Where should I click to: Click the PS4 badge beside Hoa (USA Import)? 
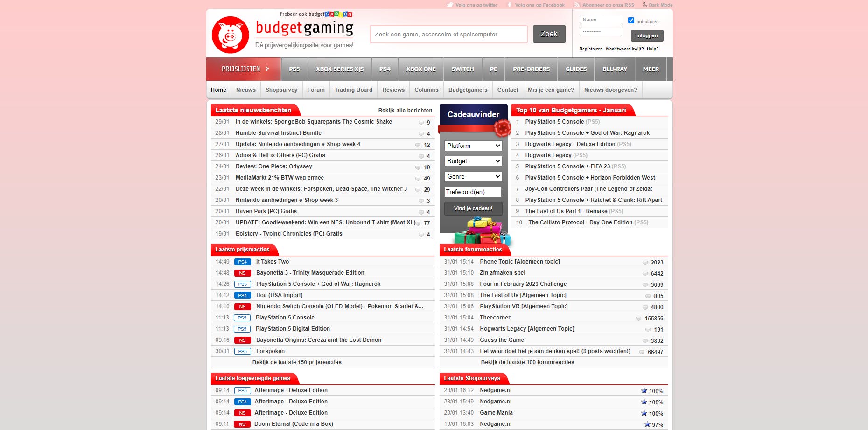242,296
